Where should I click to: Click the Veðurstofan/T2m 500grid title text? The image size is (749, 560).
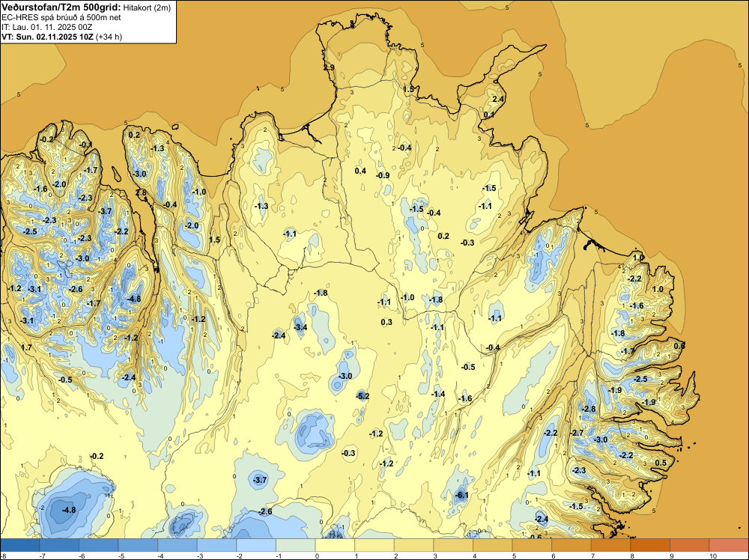click(61, 7)
